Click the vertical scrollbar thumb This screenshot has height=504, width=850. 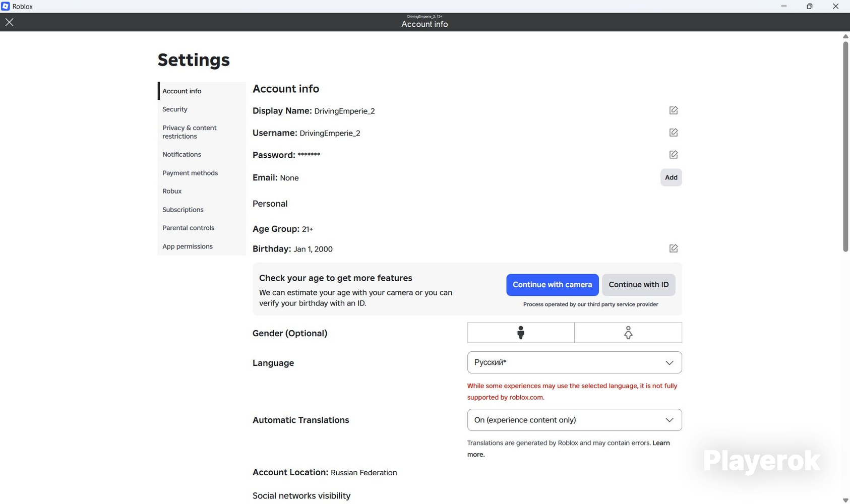pos(845,146)
